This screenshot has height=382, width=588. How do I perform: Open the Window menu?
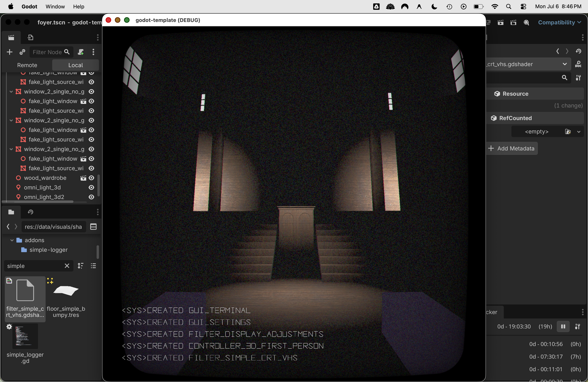pos(55,7)
